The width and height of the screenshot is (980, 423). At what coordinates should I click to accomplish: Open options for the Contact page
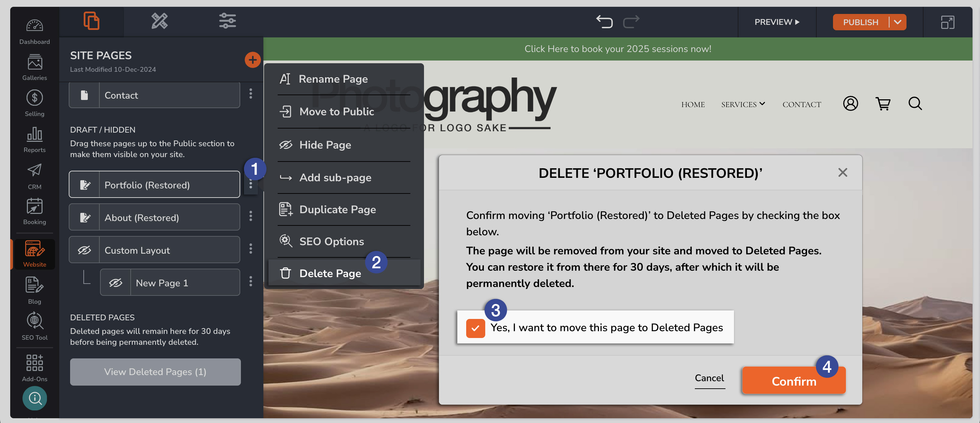251,94
